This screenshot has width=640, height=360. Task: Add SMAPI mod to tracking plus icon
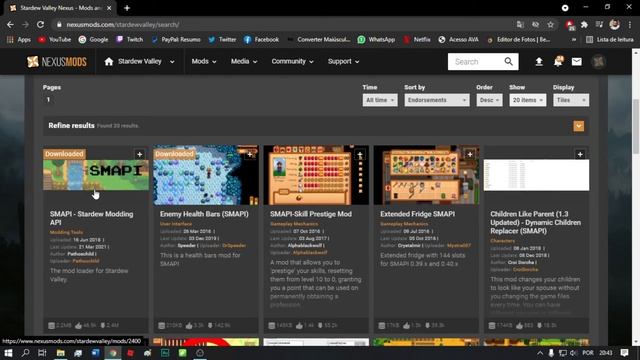140,154
